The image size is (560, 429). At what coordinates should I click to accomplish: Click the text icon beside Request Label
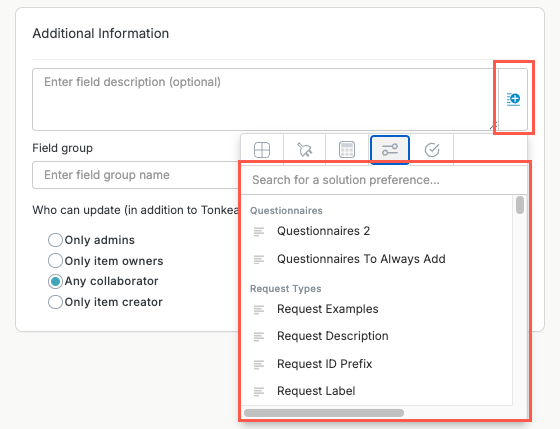click(x=259, y=391)
